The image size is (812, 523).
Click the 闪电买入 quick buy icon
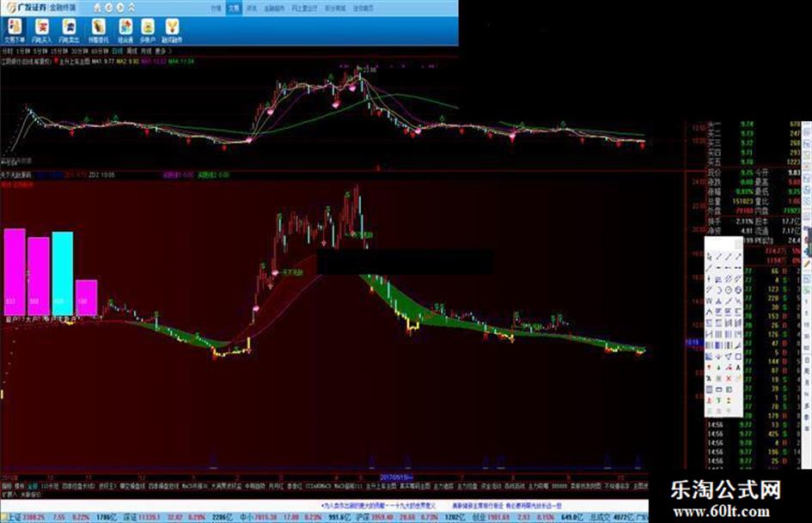[x=41, y=31]
